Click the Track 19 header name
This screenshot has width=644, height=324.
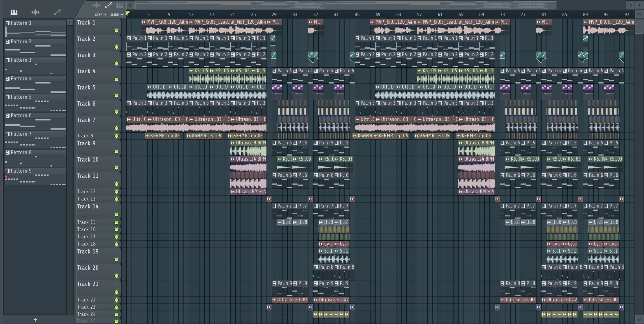click(88, 251)
